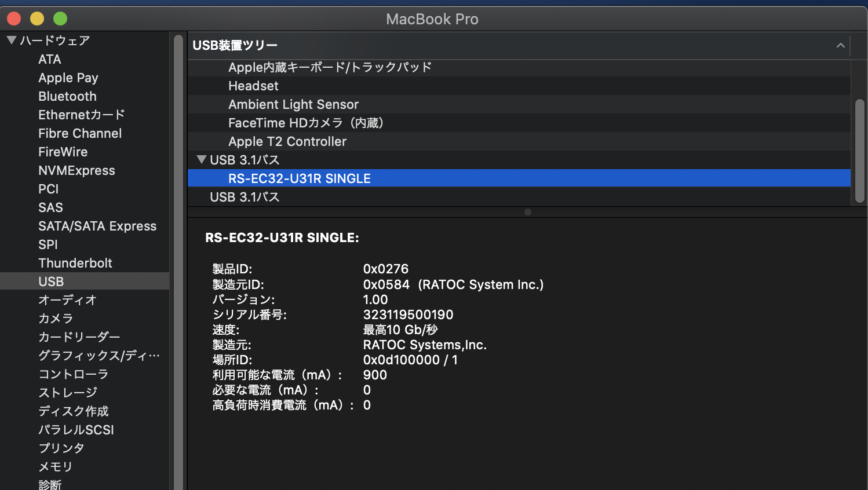Click the USB装置ツリー column header

235,45
